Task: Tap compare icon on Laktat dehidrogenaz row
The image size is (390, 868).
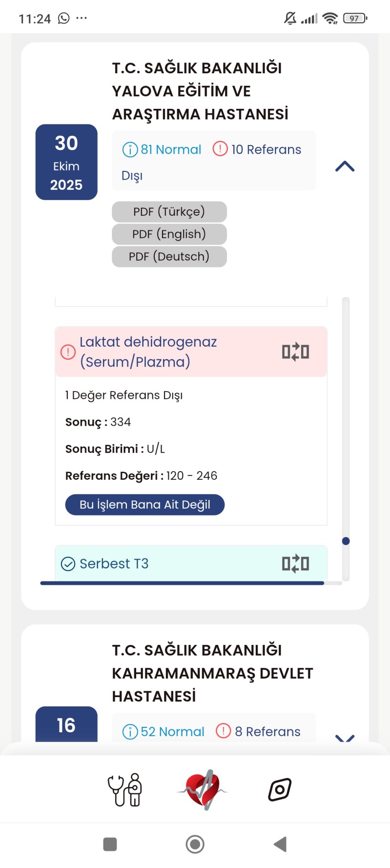Action: [295, 351]
